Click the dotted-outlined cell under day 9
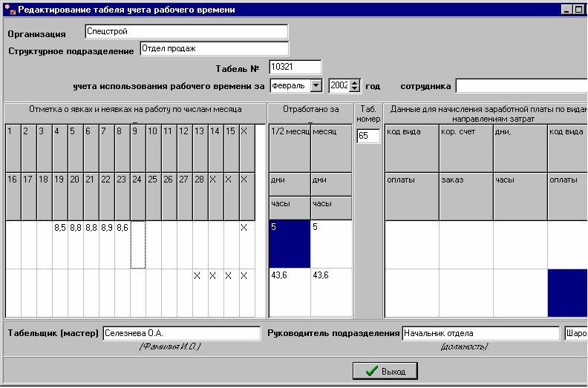The width and height of the screenshot is (588, 388). pyautogui.click(x=137, y=245)
